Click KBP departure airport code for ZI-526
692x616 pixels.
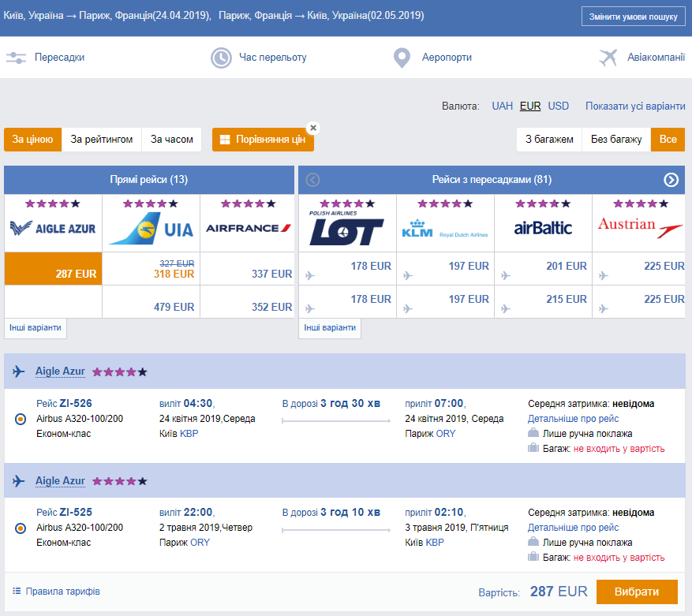coord(189,434)
